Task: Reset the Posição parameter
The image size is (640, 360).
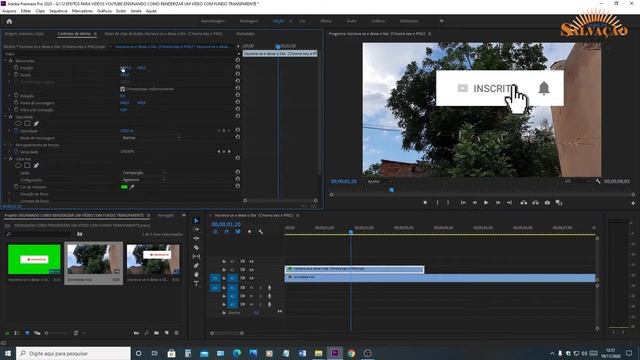Action: [x=238, y=68]
